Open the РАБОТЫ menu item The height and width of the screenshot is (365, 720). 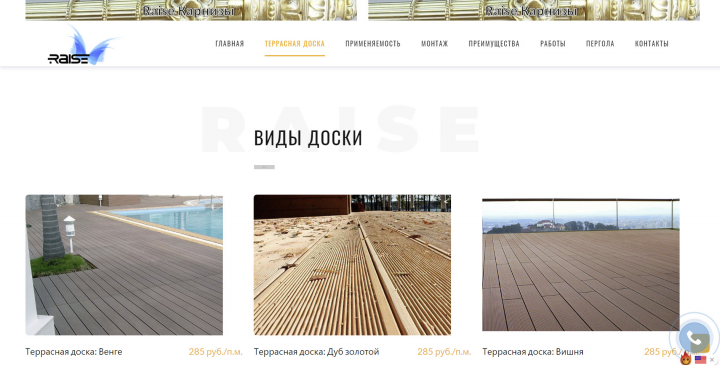553,44
